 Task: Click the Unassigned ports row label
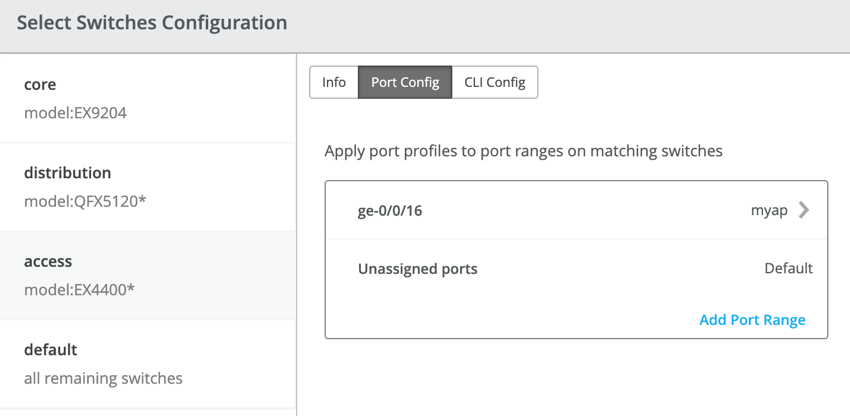[x=417, y=268]
